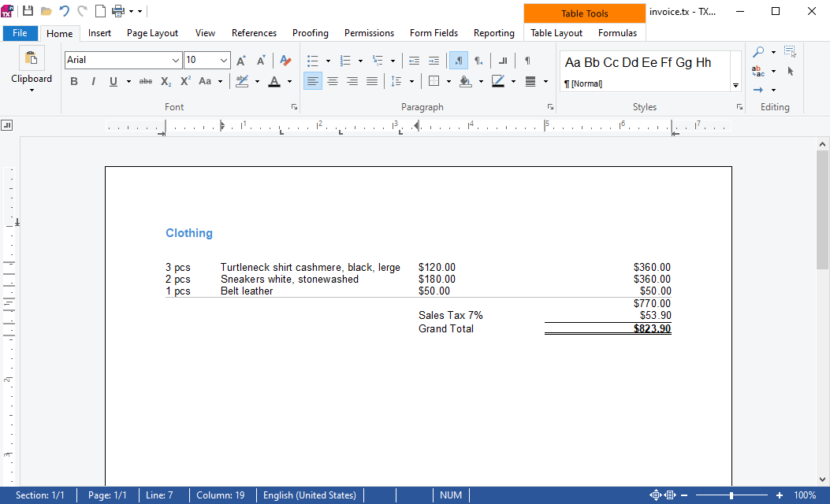The width and height of the screenshot is (830, 504).
Task: Click the New document icon
Action: coord(100,10)
